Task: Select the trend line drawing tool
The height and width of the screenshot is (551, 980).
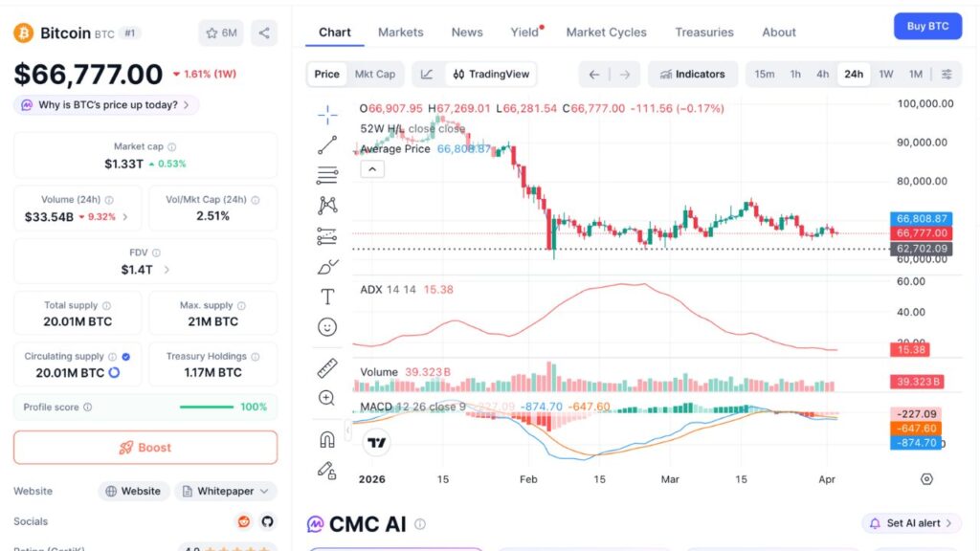Action: click(x=327, y=143)
